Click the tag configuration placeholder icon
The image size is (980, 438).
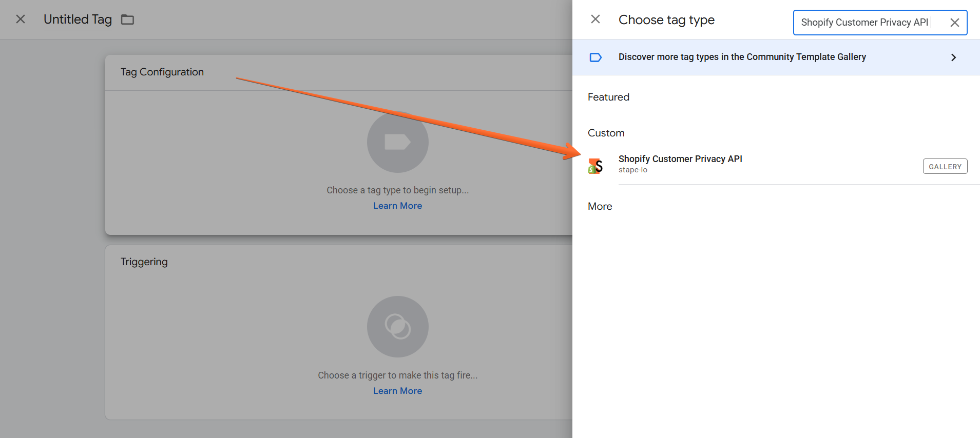tap(398, 142)
